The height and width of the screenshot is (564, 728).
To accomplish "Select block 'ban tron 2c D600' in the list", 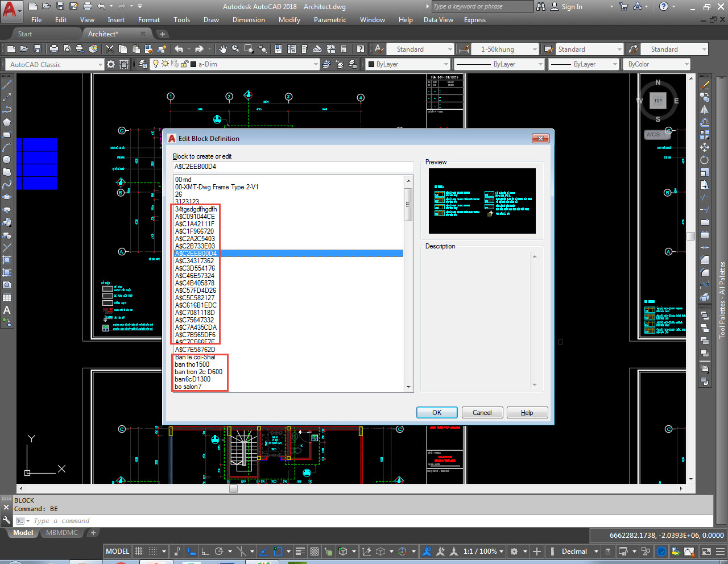I will 198,372.
